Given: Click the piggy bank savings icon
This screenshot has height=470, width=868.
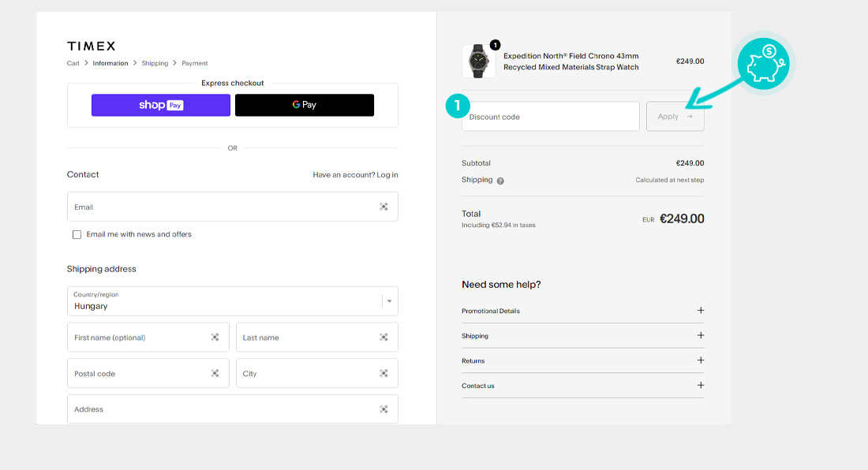Looking at the screenshot, I should 762,65.
